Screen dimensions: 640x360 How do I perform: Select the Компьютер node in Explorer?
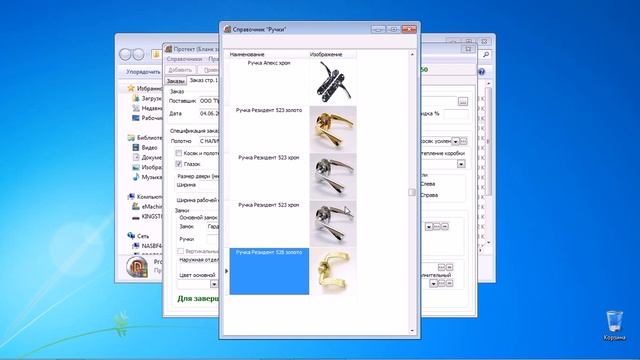145,196
